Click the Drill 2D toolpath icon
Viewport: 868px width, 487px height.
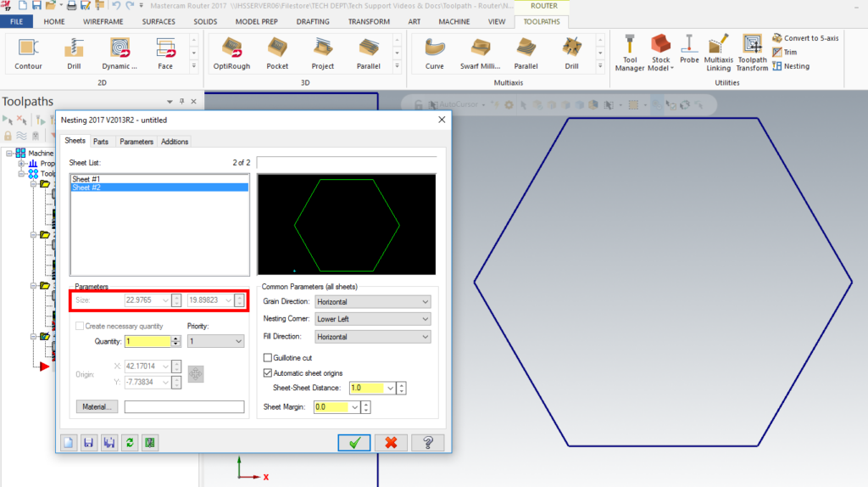[x=74, y=53]
